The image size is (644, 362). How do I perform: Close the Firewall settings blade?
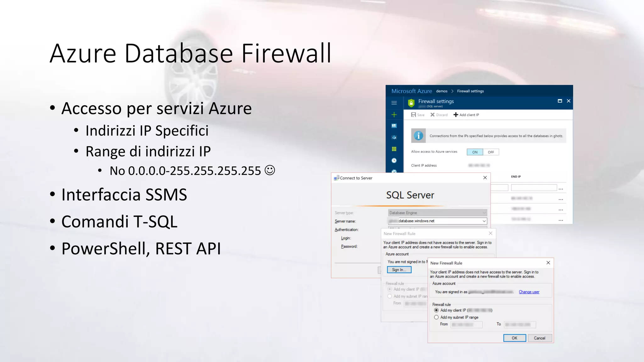pyautogui.click(x=569, y=101)
